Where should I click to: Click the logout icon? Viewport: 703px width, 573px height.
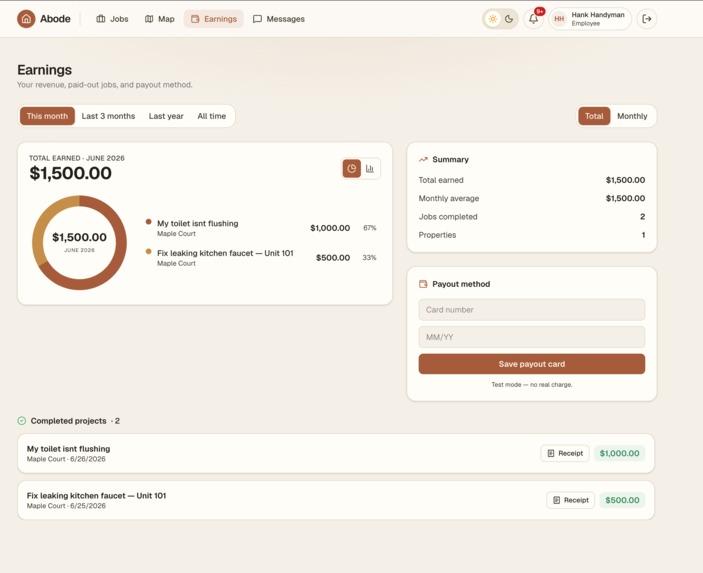(647, 19)
